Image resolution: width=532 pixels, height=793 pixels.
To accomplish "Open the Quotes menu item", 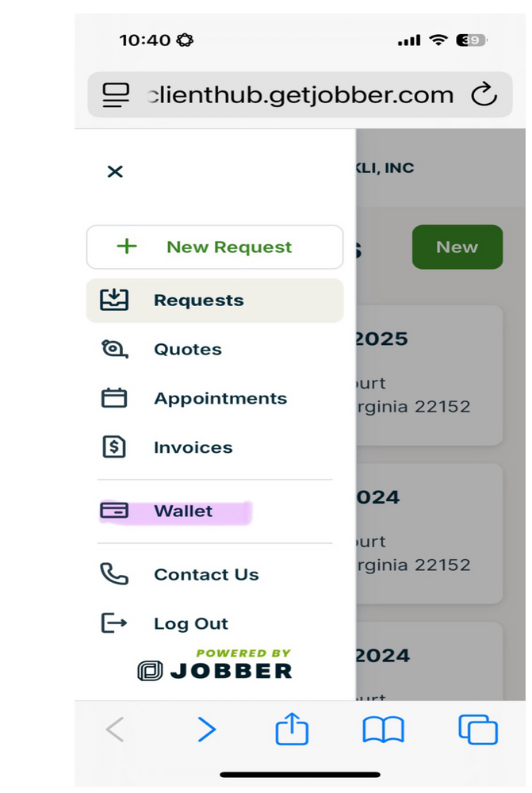I will pos(188,350).
